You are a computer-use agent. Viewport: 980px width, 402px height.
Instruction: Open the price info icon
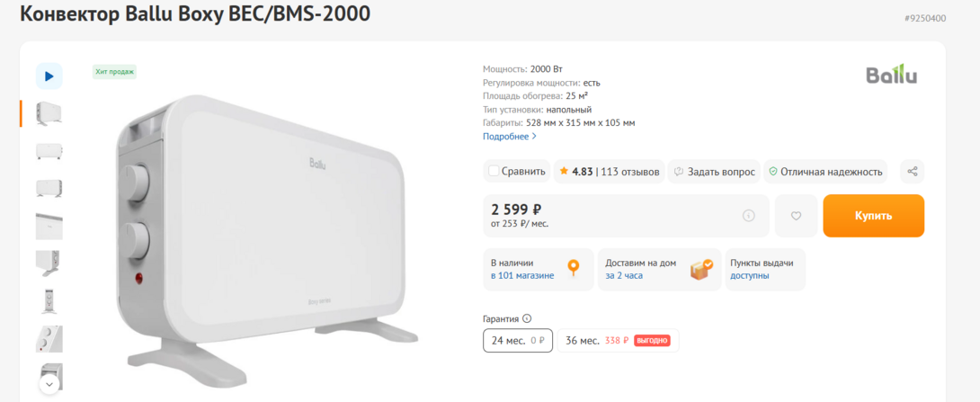(x=748, y=216)
